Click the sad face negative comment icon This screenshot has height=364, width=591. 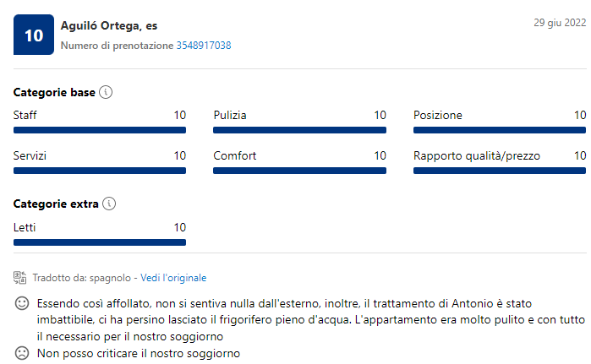(x=22, y=352)
